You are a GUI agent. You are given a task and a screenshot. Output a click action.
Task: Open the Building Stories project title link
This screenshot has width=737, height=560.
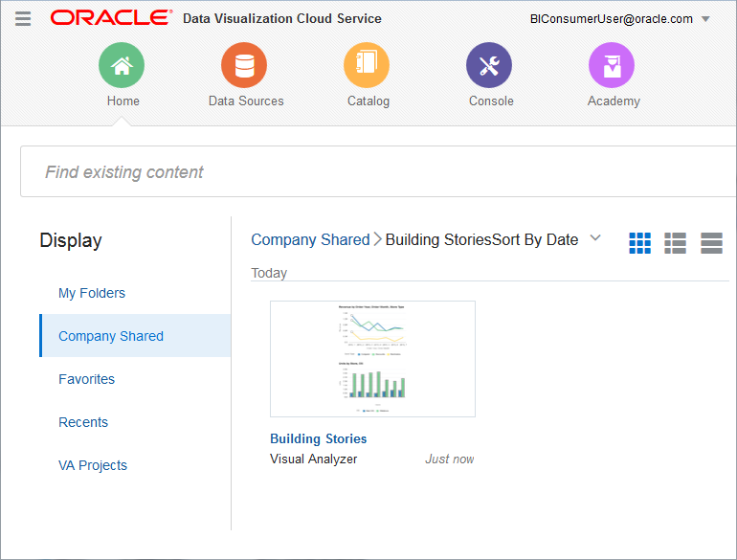pyautogui.click(x=318, y=438)
